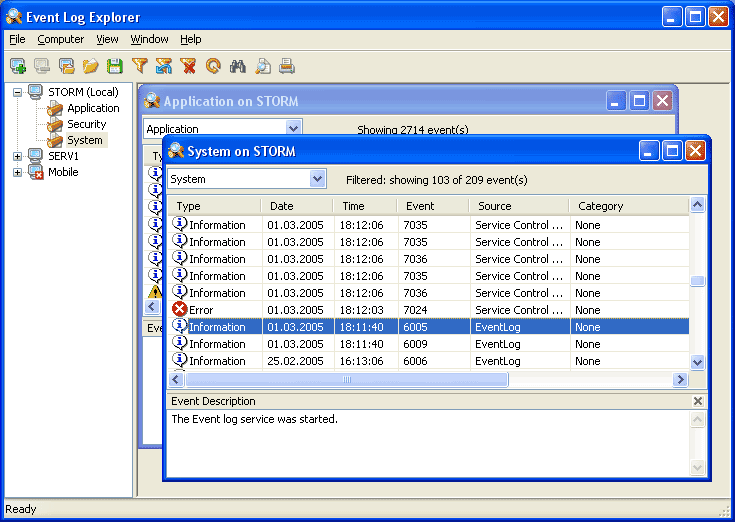This screenshot has height=522, width=735.
Task: Sort by the Date column header
Action: tap(297, 206)
